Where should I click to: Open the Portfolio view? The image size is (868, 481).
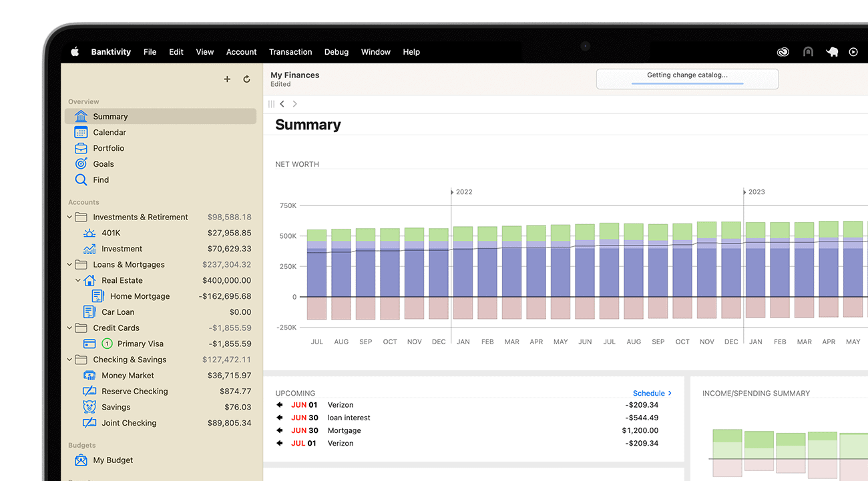[x=108, y=148]
